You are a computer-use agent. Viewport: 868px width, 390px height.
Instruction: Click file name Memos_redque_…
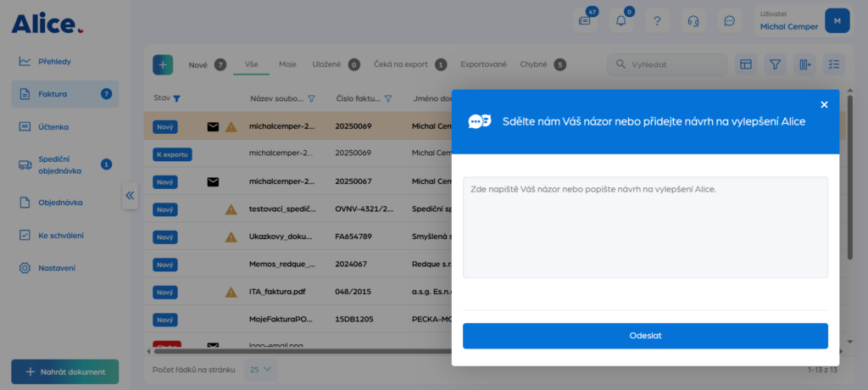pos(282,265)
